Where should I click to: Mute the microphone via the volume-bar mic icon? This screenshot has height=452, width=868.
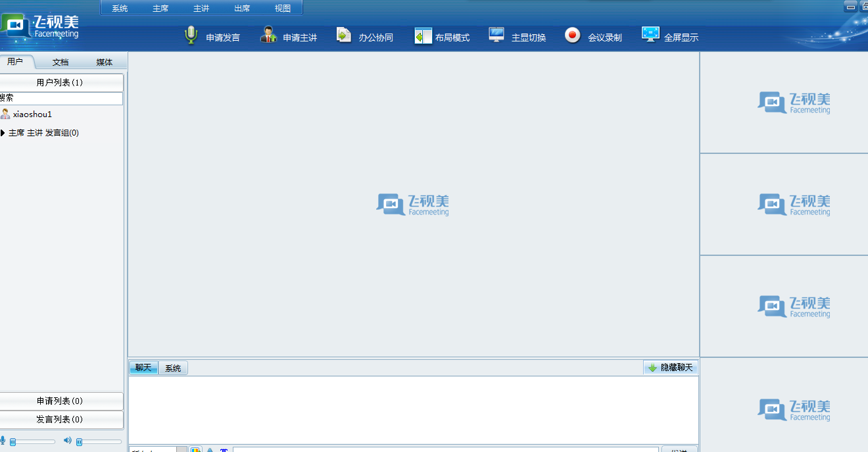click(x=3, y=440)
